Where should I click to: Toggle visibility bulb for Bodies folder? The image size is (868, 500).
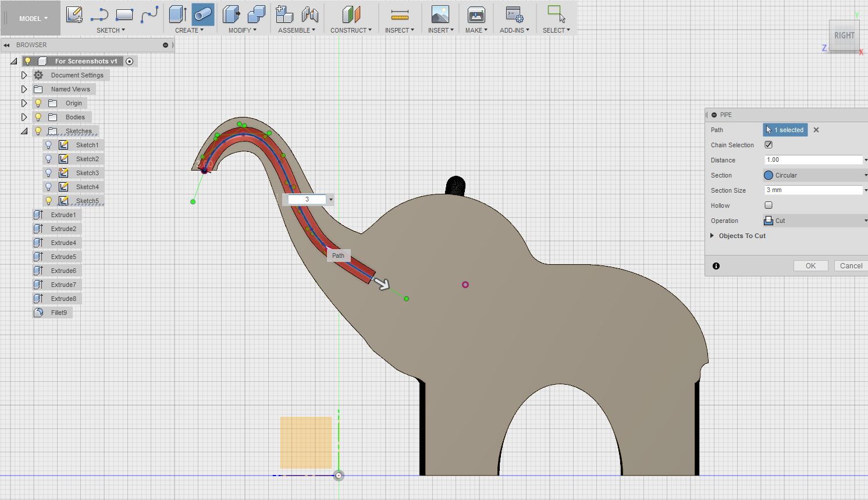(x=38, y=117)
